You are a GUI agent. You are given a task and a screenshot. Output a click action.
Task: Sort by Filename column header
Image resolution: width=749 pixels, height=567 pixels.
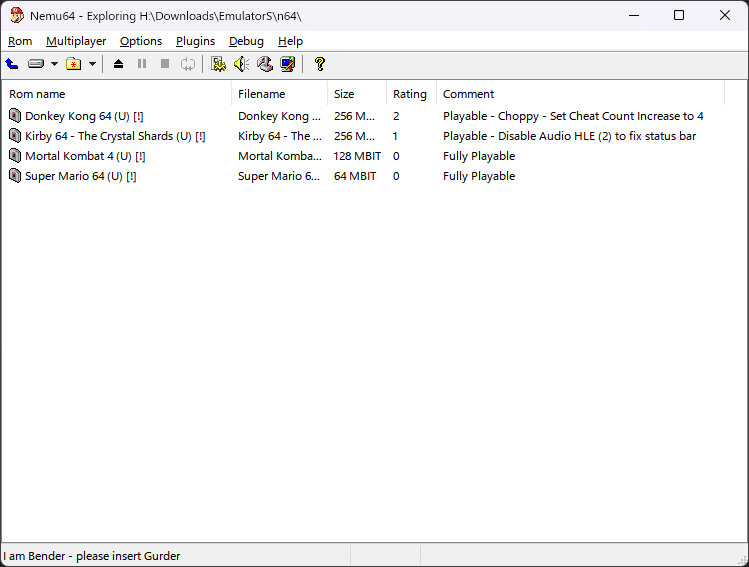pyautogui.click(x=279, y=94)
